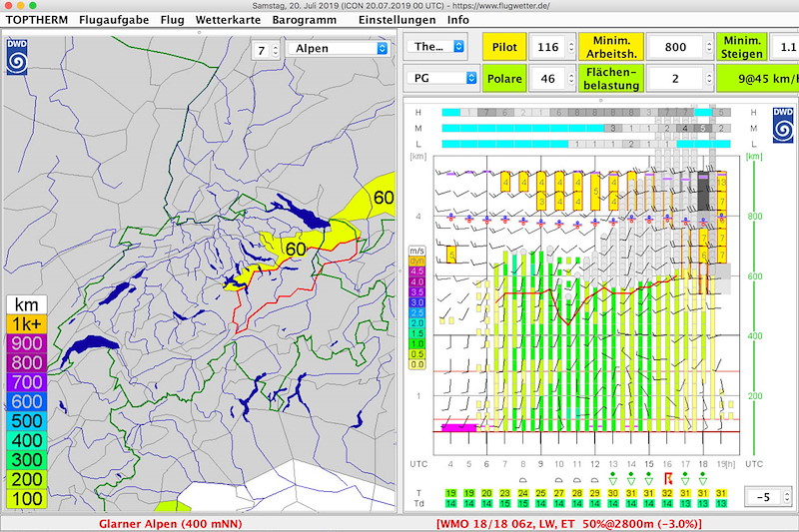Click the 4.5 m/s legend swatch
The height and width of the screenshot is (532, 799).
click(416, 271)
